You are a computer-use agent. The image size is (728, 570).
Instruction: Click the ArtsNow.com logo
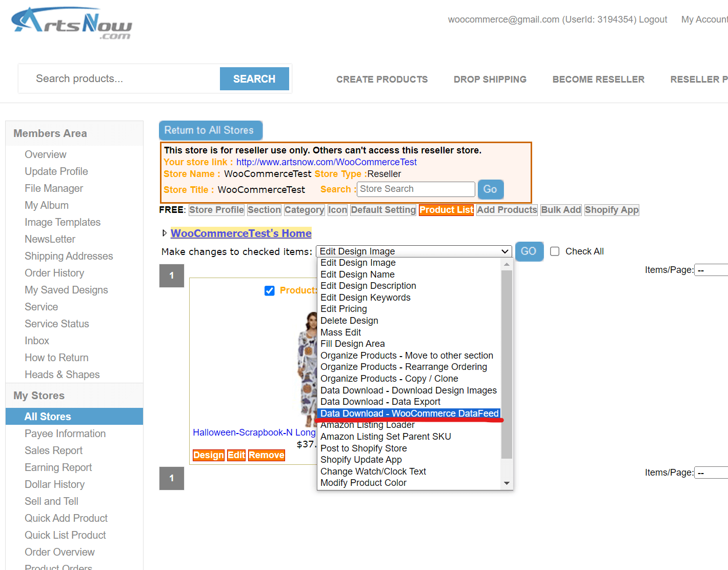click(71, 24)
